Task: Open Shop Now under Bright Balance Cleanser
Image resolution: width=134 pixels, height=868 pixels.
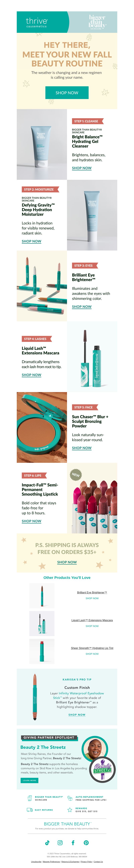Action: tap(82, 168)
